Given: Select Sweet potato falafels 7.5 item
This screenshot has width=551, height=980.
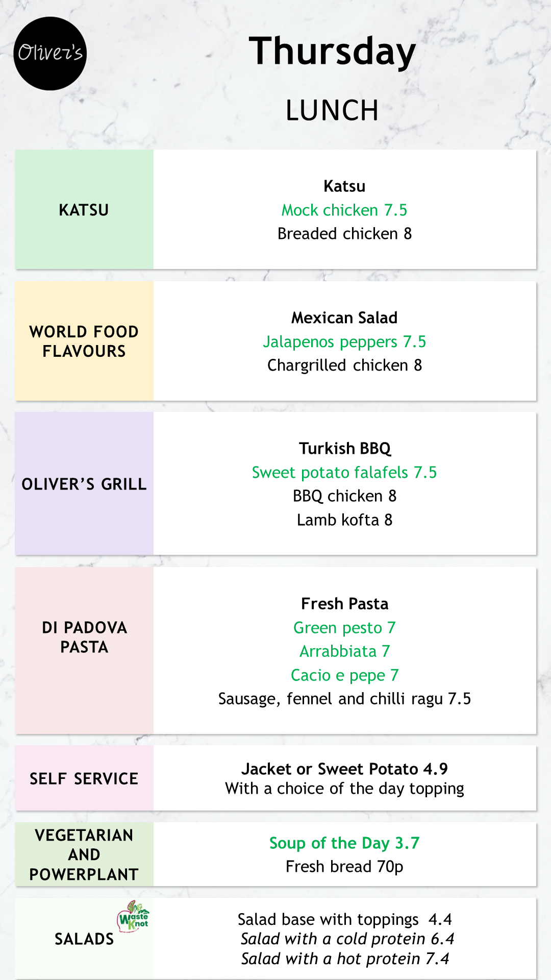Looking at the screenshot, I should click(x=344, y=472).
